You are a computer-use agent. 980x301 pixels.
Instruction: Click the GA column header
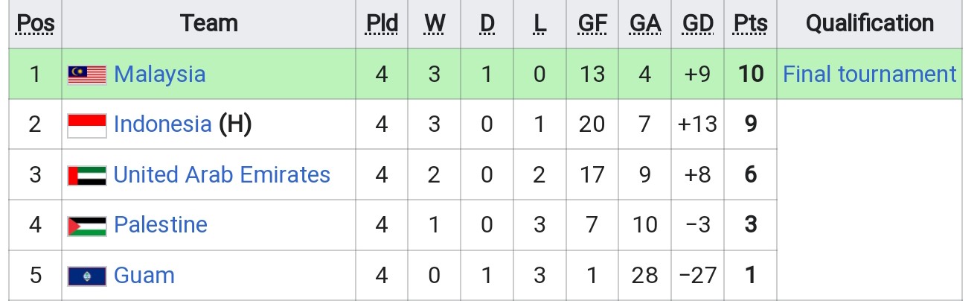coord(645,25)
